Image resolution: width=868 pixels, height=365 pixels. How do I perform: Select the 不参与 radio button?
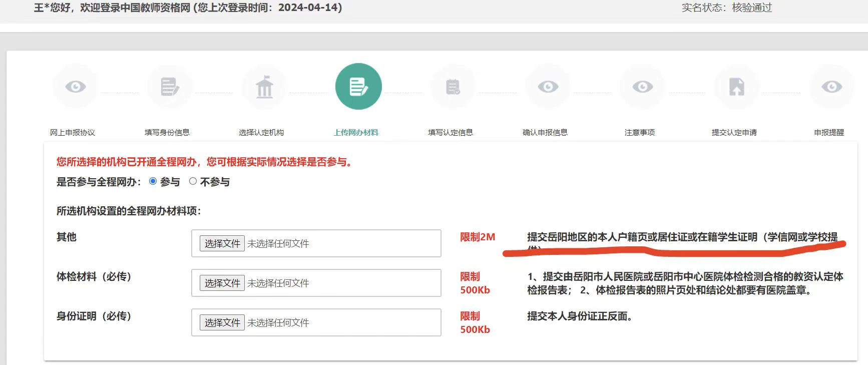pos(193,181)
